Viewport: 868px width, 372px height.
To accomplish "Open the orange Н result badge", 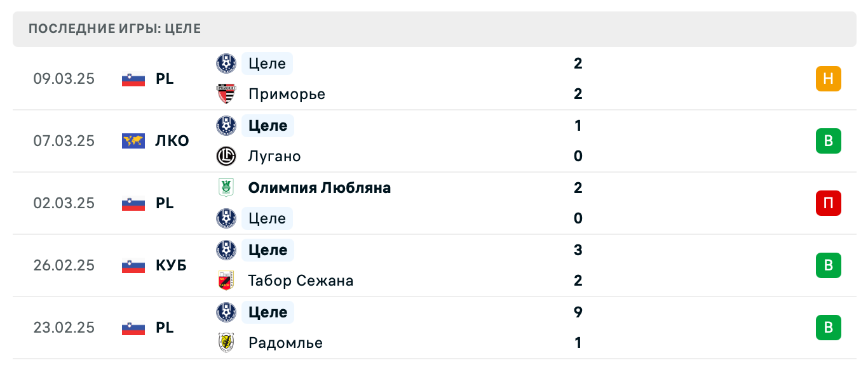I will [x=828, y=79].
